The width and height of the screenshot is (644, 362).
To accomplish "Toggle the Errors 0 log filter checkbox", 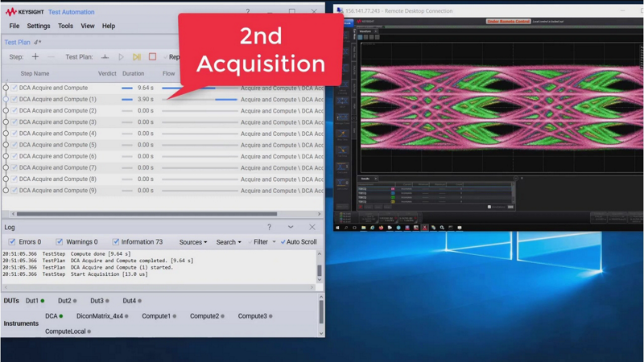I will coord(12,242).
